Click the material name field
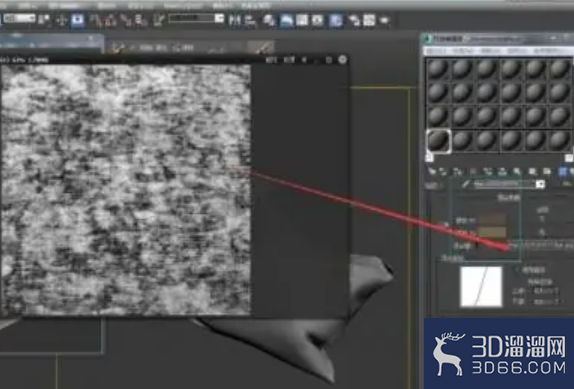This screenshot has width=574, height=389. coord(504,184)
